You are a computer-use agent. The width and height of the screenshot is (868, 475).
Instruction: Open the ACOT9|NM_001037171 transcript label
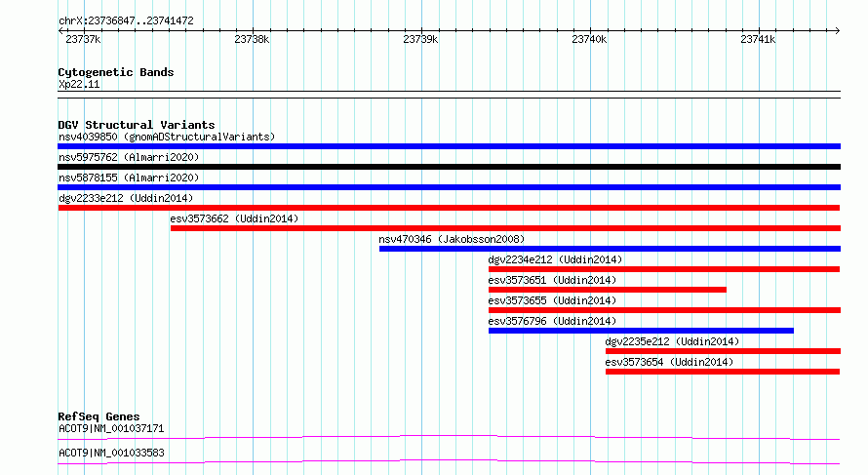click(111, 428)
